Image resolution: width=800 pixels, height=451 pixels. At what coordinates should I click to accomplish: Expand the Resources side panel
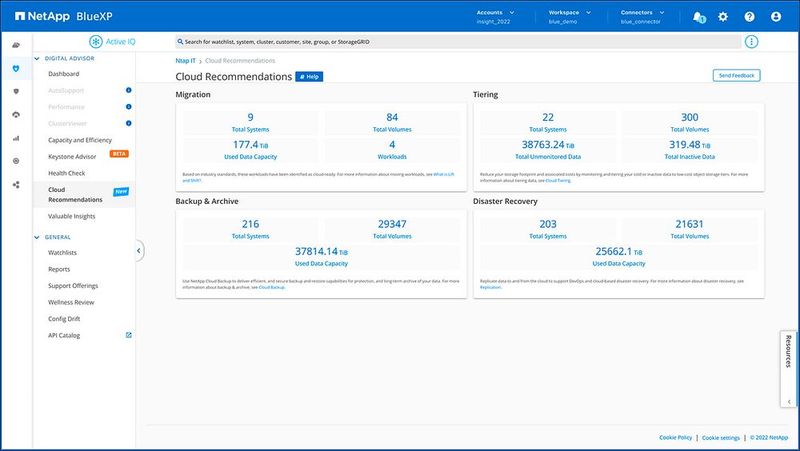[x=788, y=369]
